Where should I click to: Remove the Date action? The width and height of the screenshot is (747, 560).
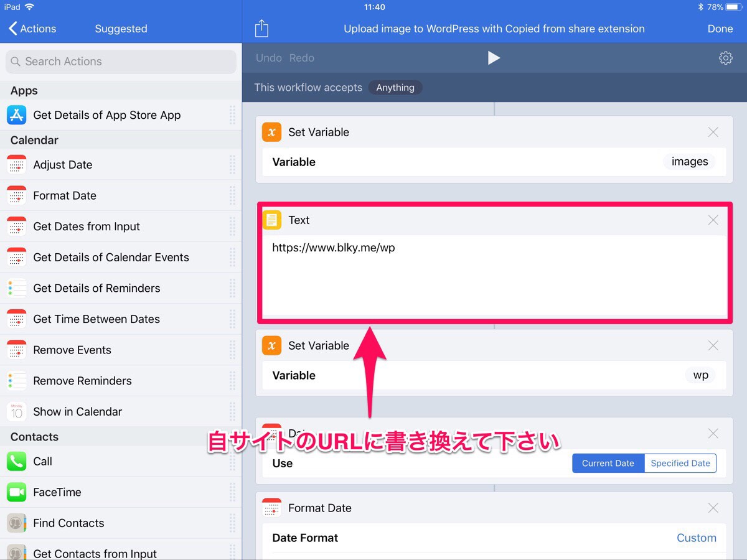tap(713, 433)
